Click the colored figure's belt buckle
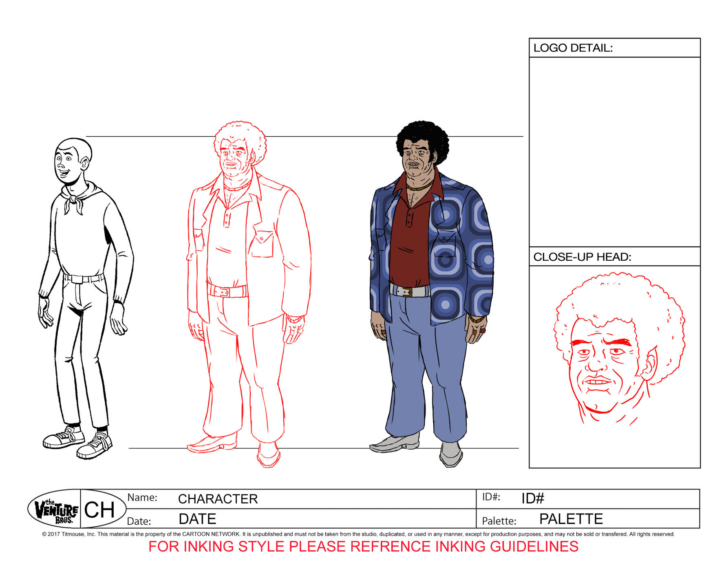The image size is (728, 563). pyautogui.click(x=405, y=291)
